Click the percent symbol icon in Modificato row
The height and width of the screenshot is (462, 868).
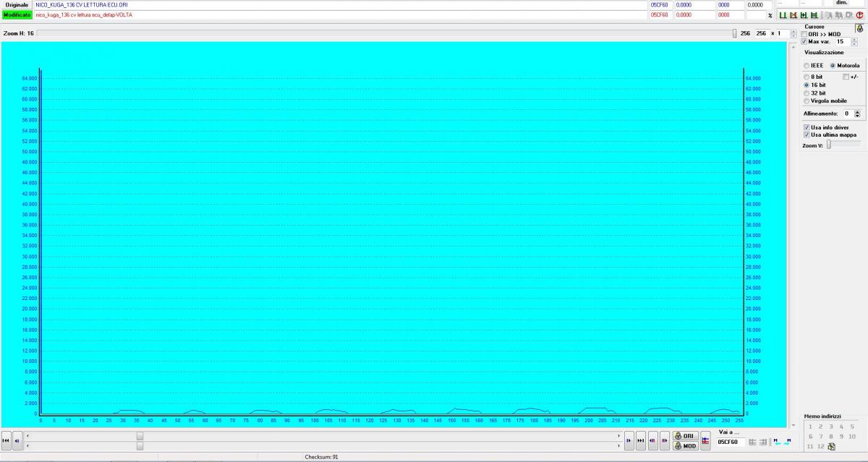point(770,15)
